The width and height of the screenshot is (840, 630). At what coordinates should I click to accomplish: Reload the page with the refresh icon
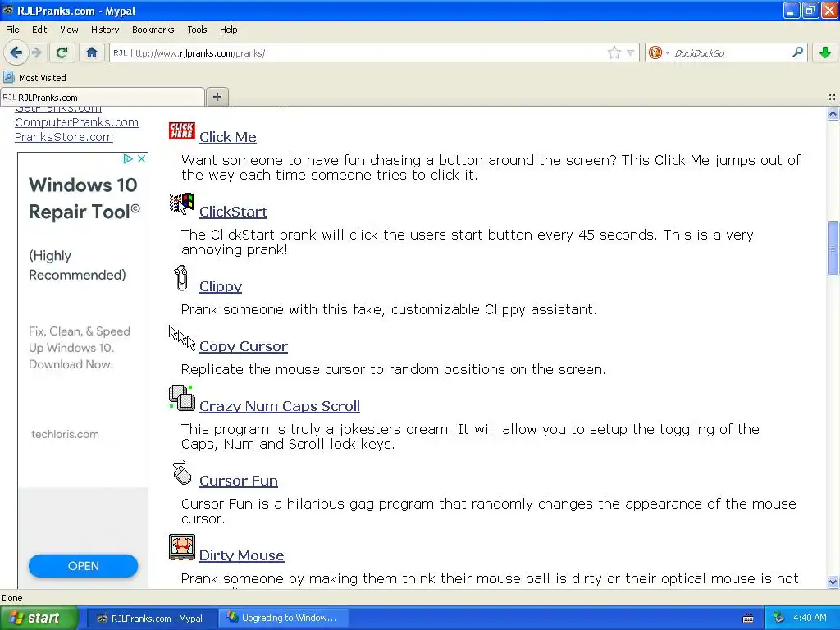point(62,52)
